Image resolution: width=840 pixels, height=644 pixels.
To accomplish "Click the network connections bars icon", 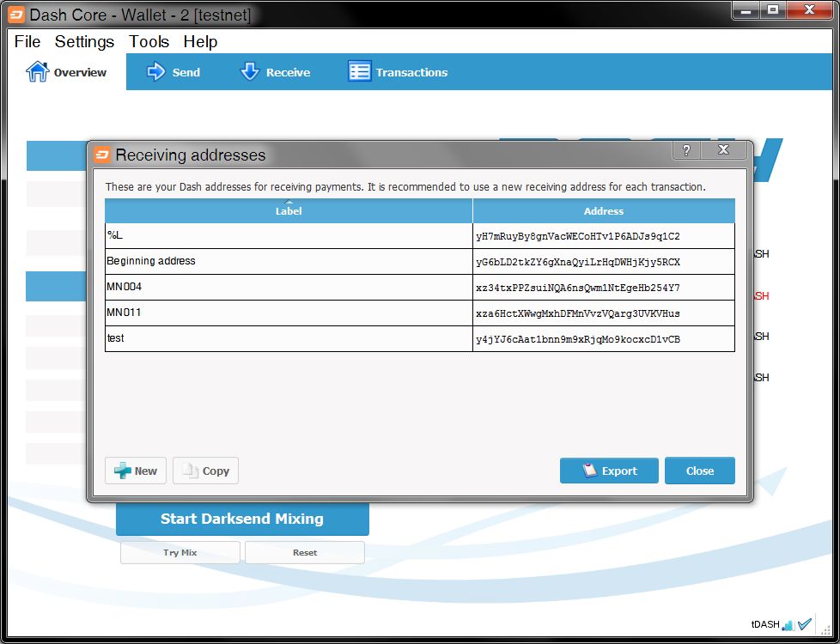I will click(788, 625).
